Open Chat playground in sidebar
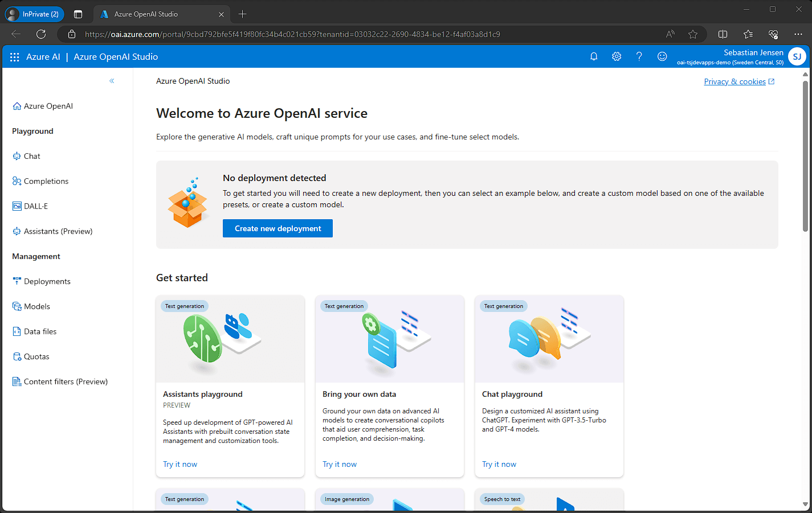The width and height of the screenshot is (812, 513). pos(32,156)
